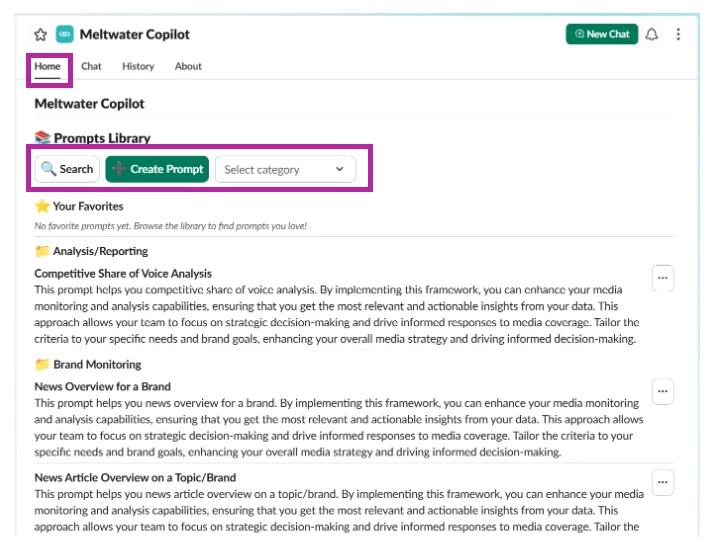Screen dimensions: 709x553
Task: Open options for News Article Overview on a Topic/Brand
Action: point(662,482)
